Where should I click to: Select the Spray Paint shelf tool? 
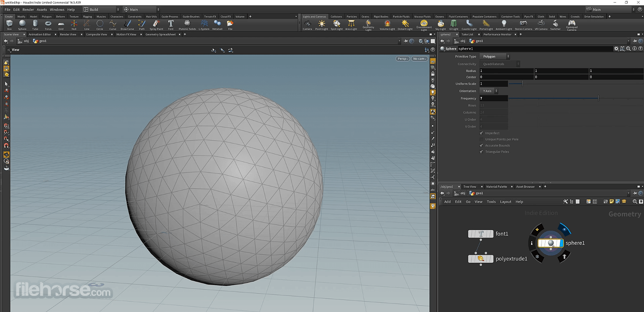156,25
